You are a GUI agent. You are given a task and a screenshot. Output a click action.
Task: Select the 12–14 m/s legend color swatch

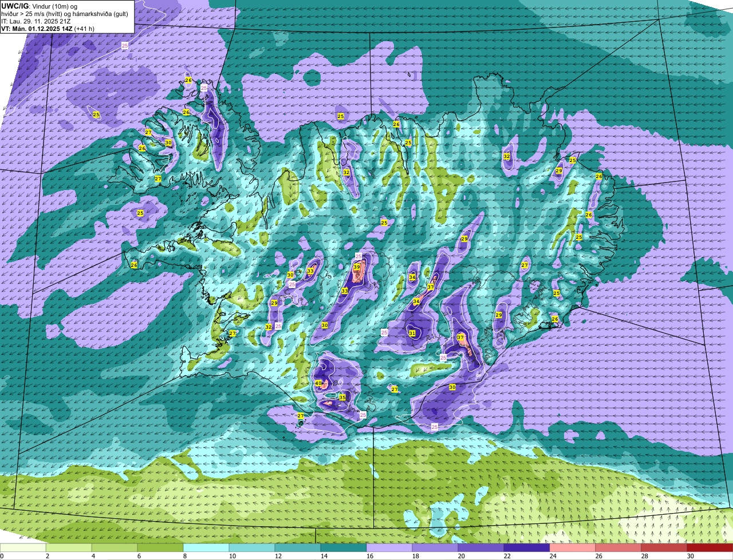click(x=298, y=548)
